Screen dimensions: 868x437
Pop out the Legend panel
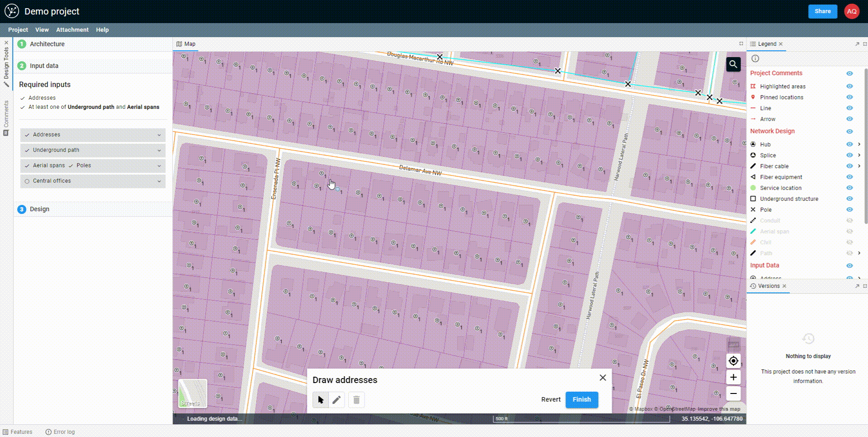857,44
